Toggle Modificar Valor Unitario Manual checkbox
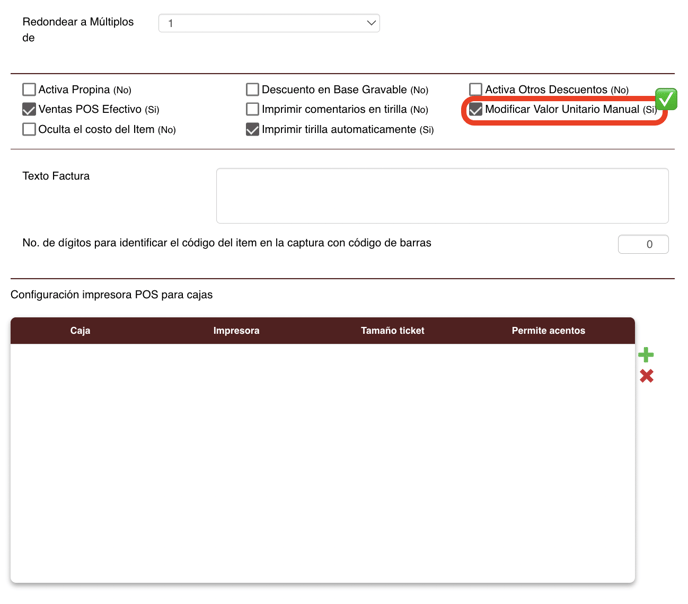Image resolution: width=688 pixels, height=604 pixels. pyautogui.click(x=476, y=109)
